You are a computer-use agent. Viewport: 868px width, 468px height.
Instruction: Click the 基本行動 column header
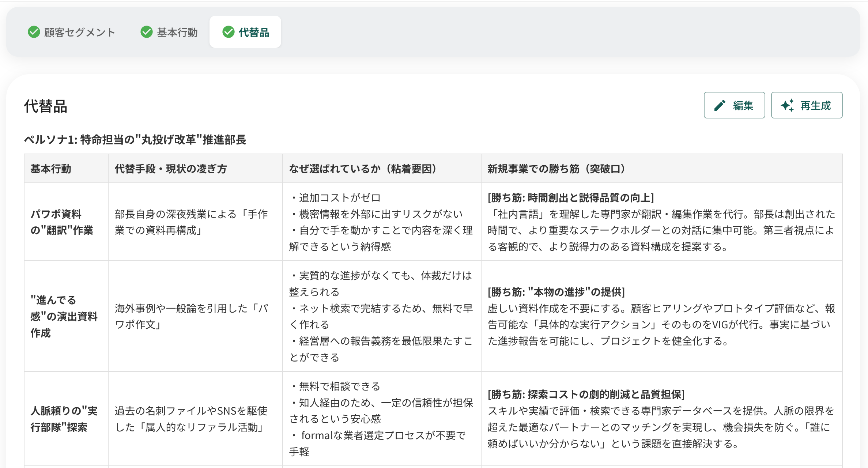tap(51, 169)
